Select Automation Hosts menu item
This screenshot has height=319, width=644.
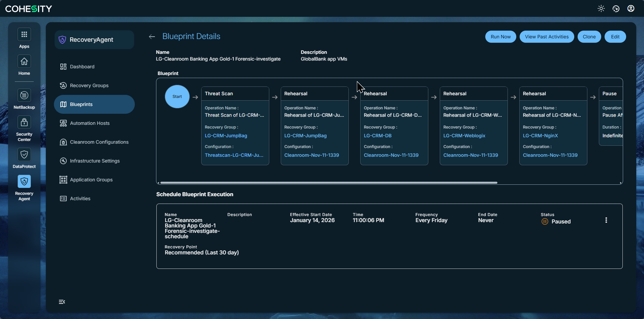(x=94, y=123)
